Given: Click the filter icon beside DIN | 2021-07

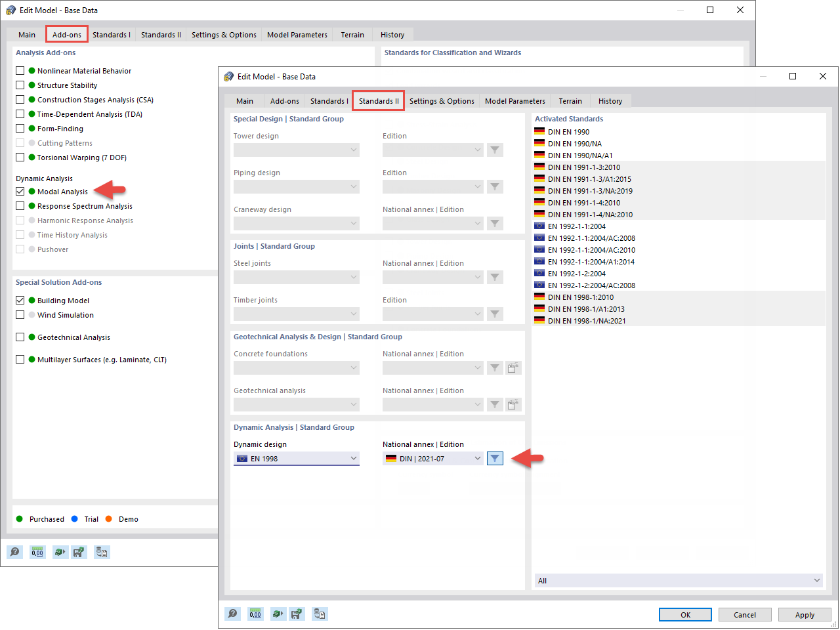Looking at the screenshot, I should pos(495,459).
